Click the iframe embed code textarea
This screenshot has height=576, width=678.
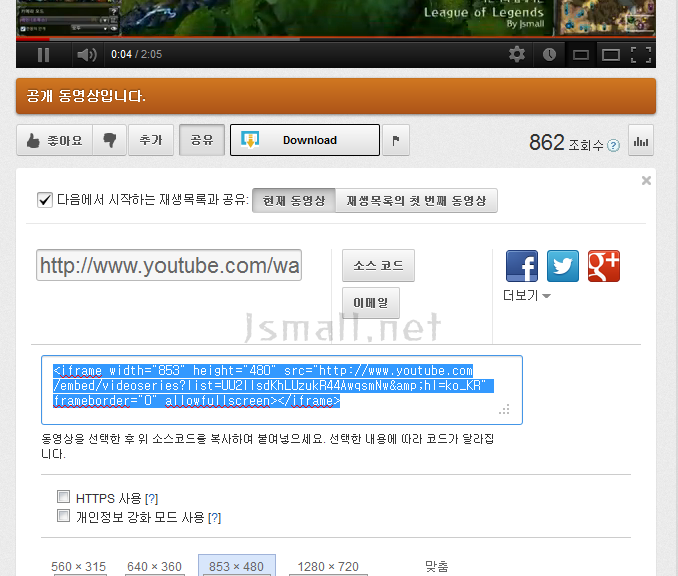[282, 390]
